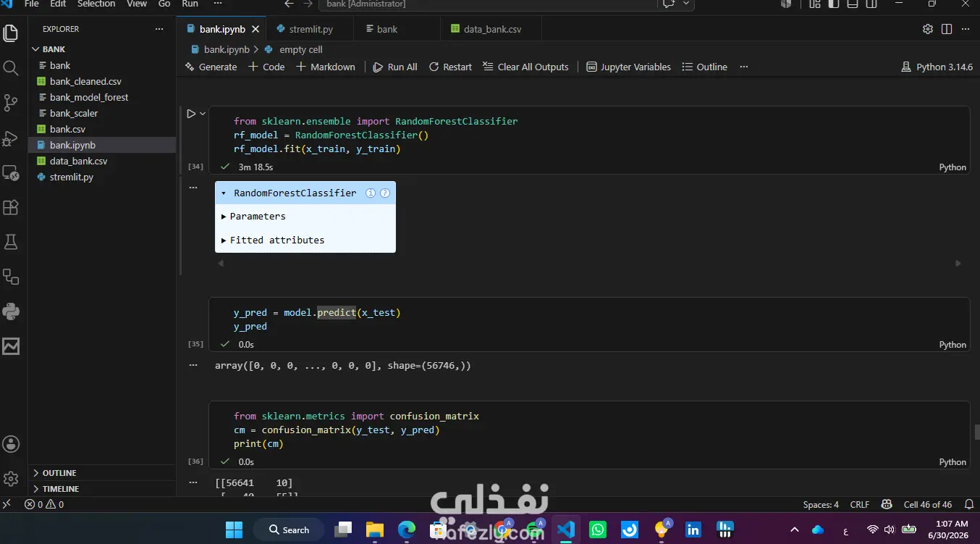This screenshot has width=980, height=544.
Task: Expand the TIMELINE section
Action: (101, 488)
